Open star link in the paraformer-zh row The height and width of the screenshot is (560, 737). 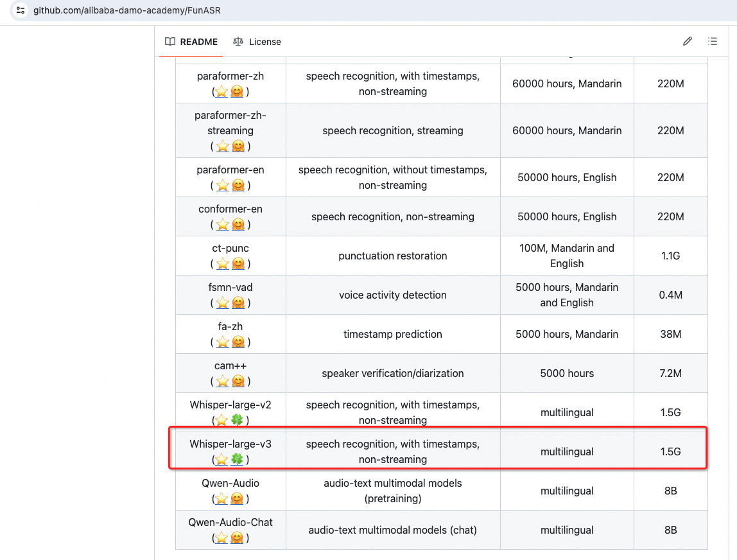(221, 91)
